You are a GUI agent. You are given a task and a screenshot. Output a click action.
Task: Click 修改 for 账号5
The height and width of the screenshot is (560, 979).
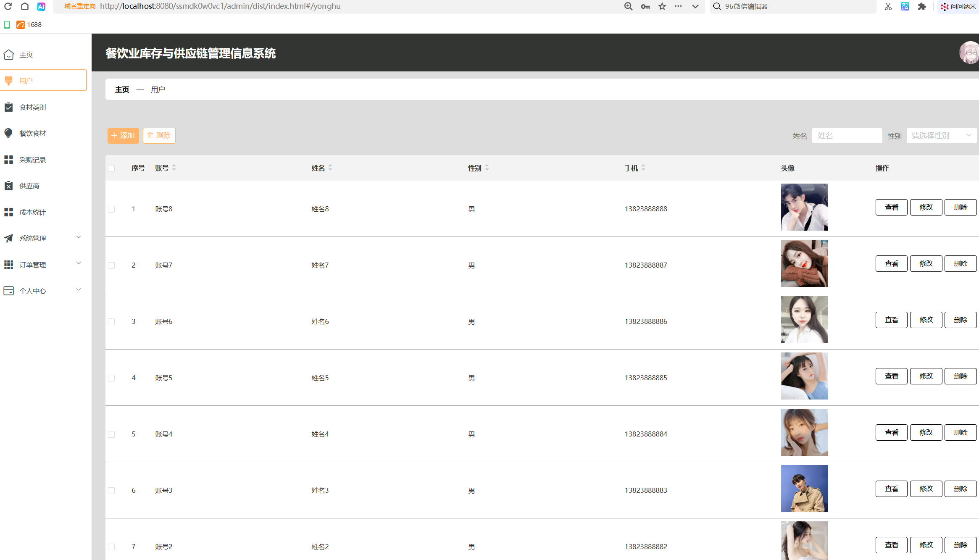pos(926,376)
